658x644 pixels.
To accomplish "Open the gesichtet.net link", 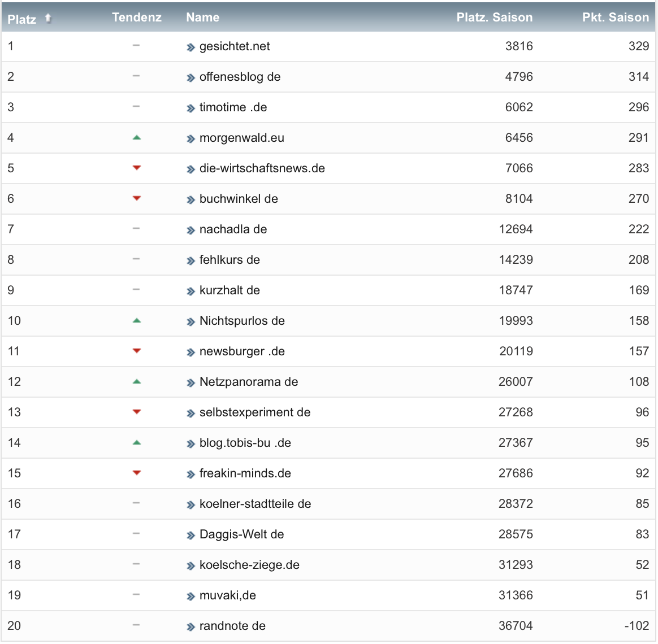I will click(x=235, y=46).
